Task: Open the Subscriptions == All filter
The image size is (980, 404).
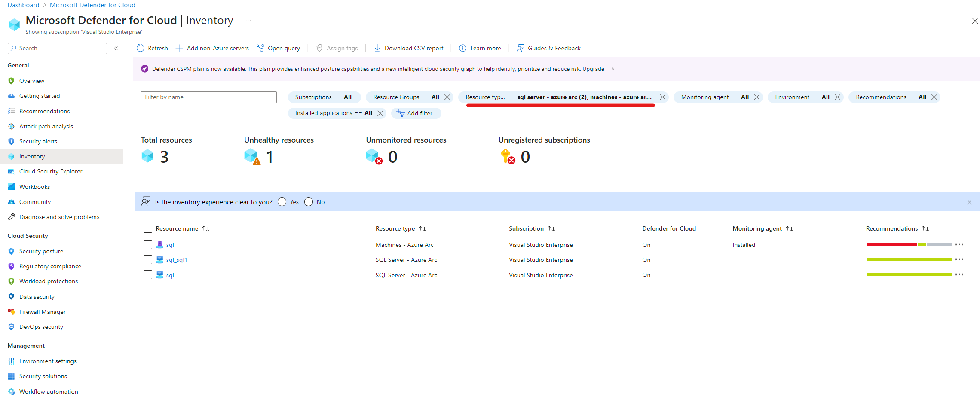Action: (324, 97)
